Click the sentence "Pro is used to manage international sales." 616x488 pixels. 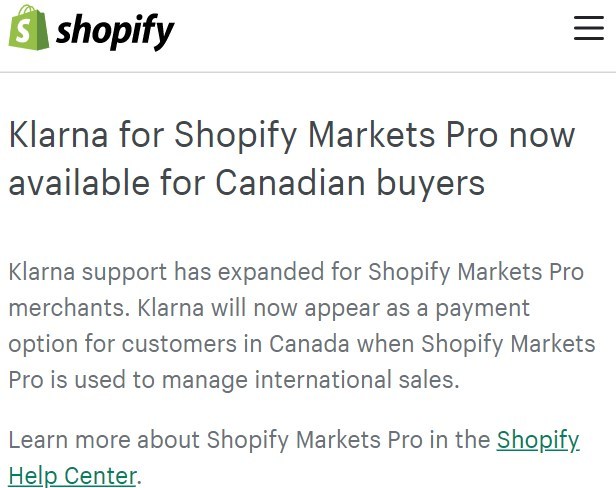(234, 380)
